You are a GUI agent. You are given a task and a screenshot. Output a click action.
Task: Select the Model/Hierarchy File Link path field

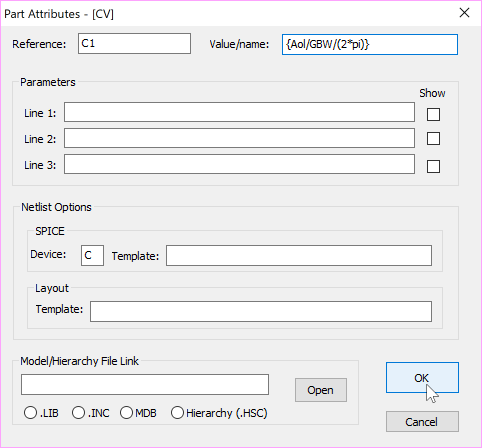pyautogui.click(x=145, y=384)
